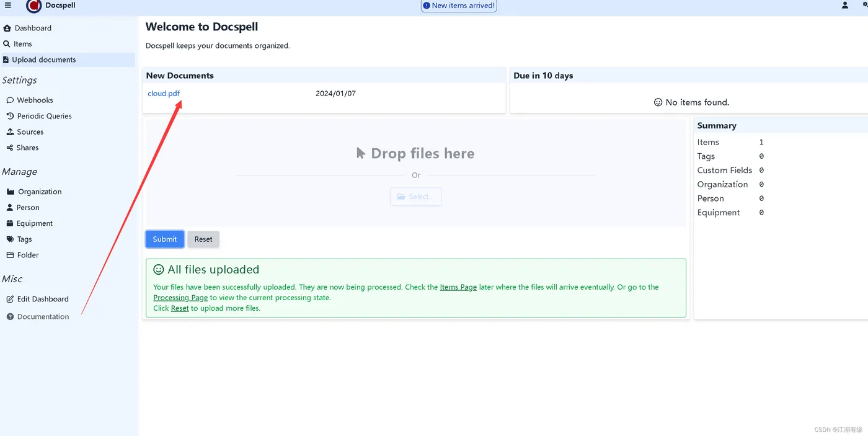Image resolution: width=868 pixels, height=436 pixels.
Task: Select Upload documents in sidebar
Action: (x=68, y=60)
